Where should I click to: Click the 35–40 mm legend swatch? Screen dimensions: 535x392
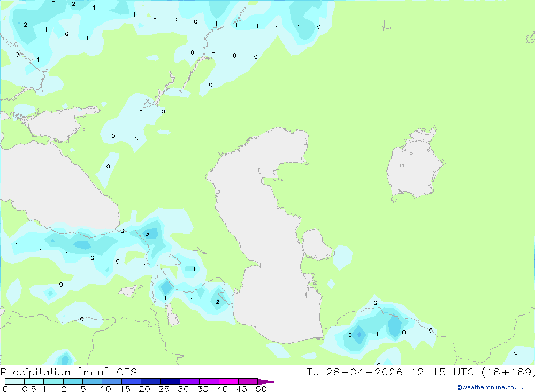tap(209, 381)
